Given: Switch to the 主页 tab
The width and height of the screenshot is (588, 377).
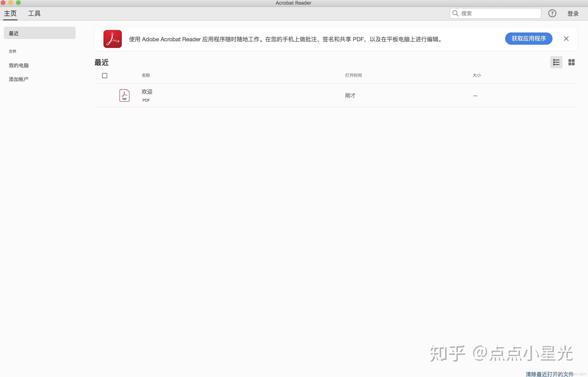Looking at the screenshot, I should click(x=10, y=13).
